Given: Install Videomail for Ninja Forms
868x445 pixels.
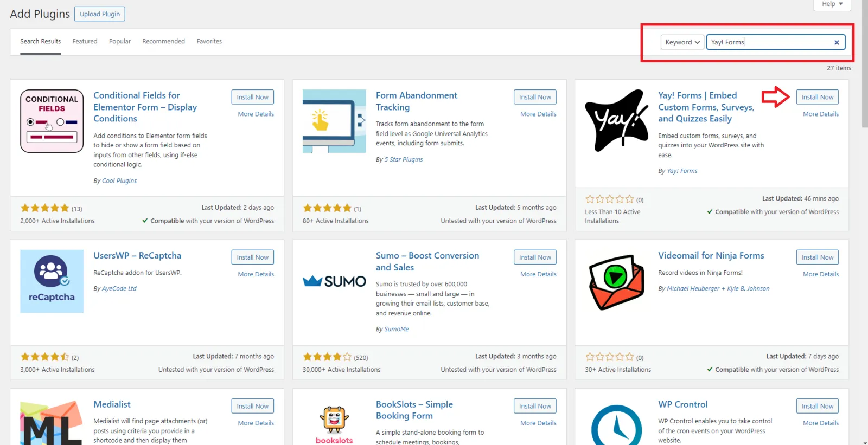Looking at the screenshot, I should 817,257.
